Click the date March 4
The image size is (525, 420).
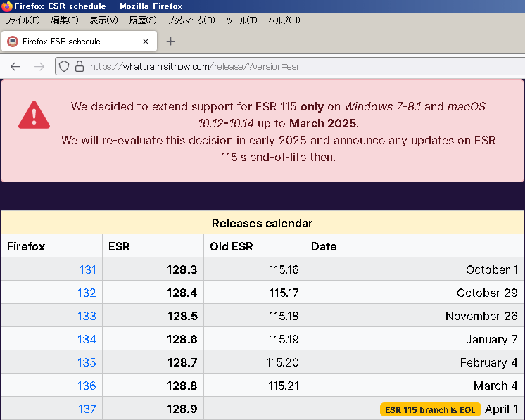tap(495, 386)
